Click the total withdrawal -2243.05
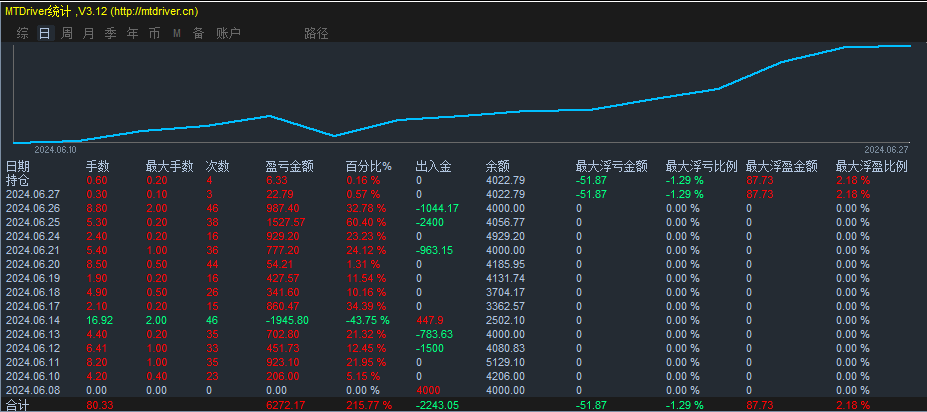 coord(437,405)
